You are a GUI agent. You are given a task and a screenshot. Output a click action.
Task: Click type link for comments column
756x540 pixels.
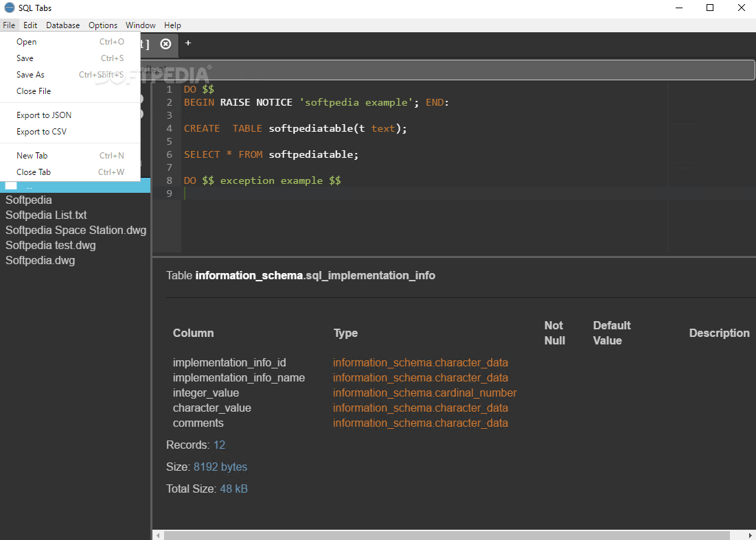click(420, 423)
